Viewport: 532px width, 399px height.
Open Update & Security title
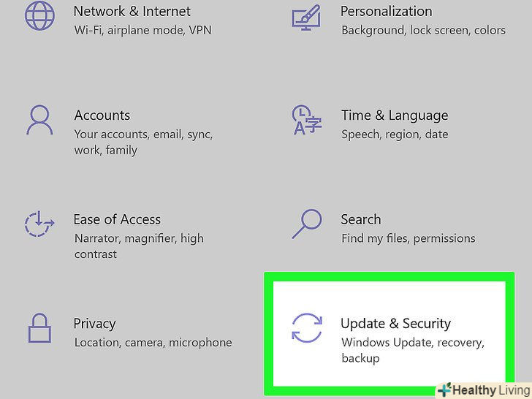(395, 324)
